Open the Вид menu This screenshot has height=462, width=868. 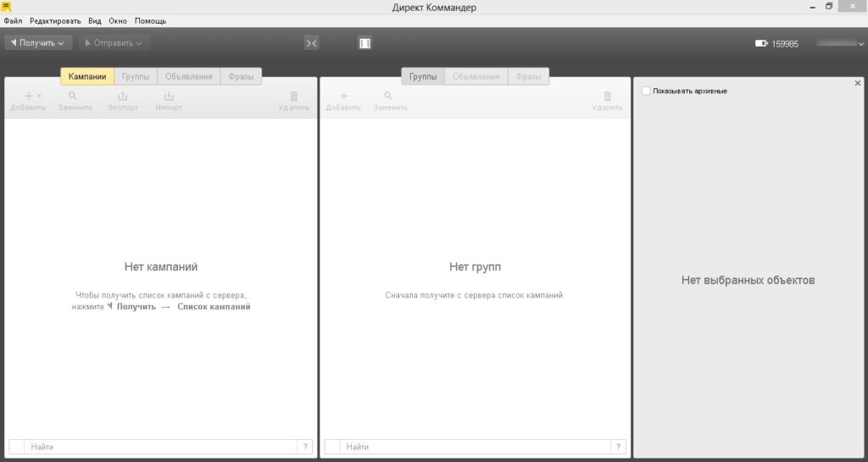95,21
